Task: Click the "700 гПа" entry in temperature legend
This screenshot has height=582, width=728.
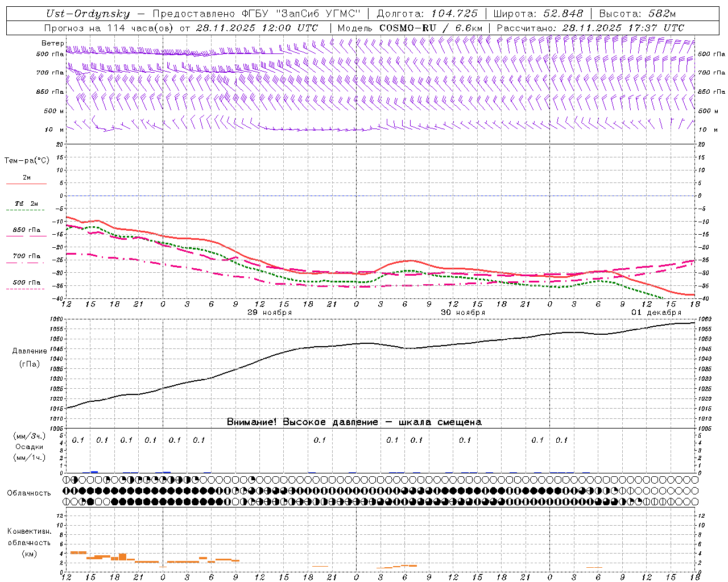Action: pos(26,256)
